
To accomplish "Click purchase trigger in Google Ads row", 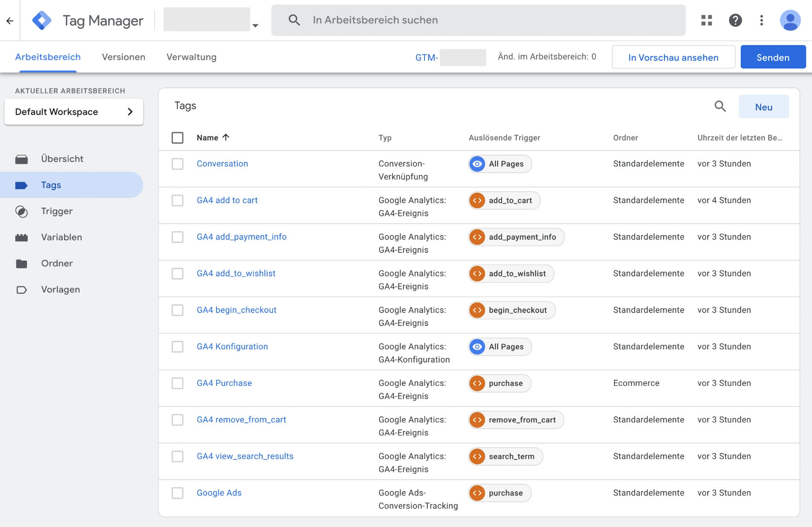I will [500, 493].
